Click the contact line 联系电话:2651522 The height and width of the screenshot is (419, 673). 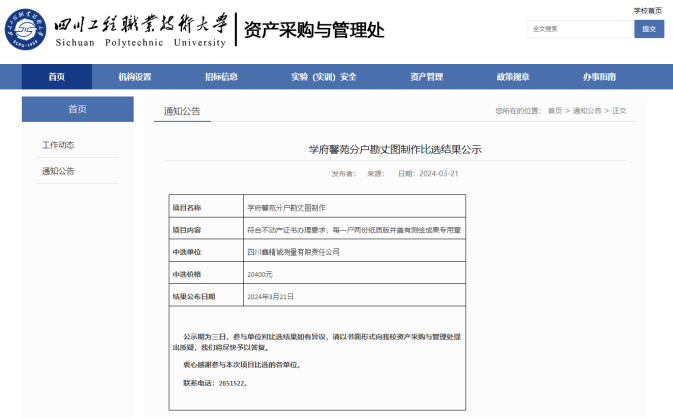215,383
